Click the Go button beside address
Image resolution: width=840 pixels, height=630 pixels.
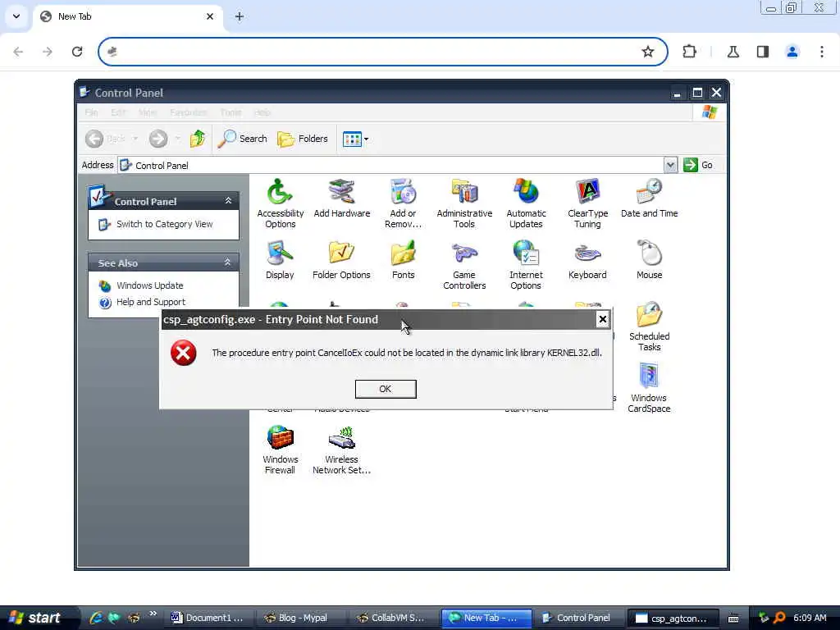[x=698, y=165]
